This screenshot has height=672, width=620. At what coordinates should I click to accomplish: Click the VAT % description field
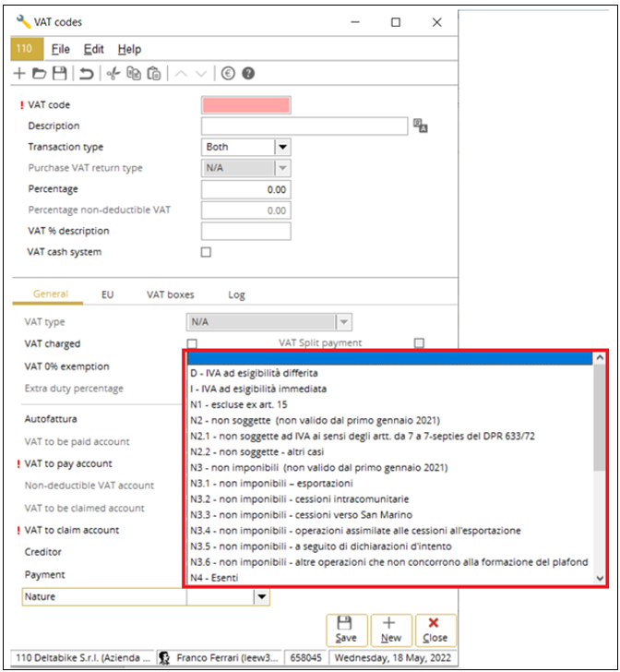(246, 231)
